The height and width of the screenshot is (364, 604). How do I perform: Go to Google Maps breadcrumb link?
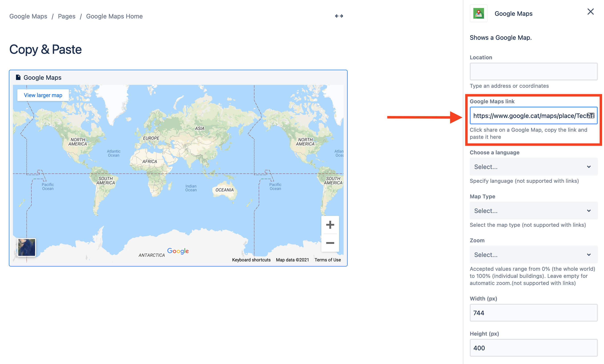point(28,16)
